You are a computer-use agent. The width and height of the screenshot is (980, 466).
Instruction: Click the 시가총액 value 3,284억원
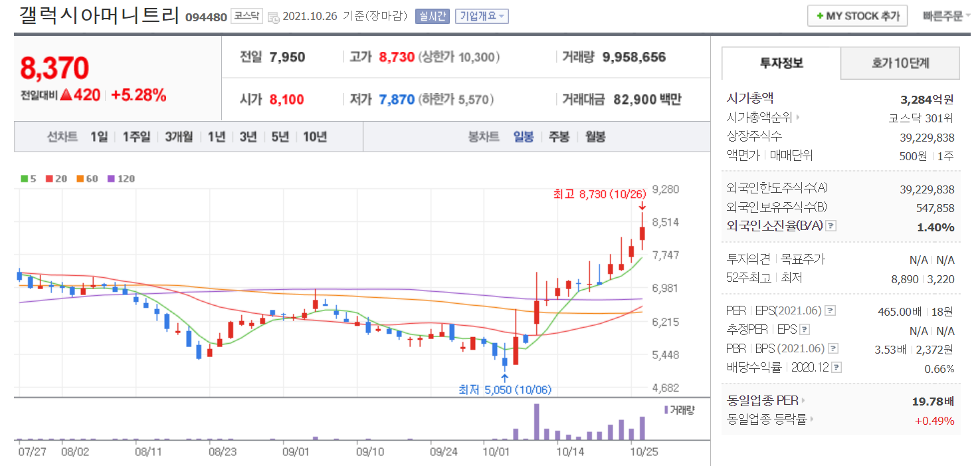[927, 100]
